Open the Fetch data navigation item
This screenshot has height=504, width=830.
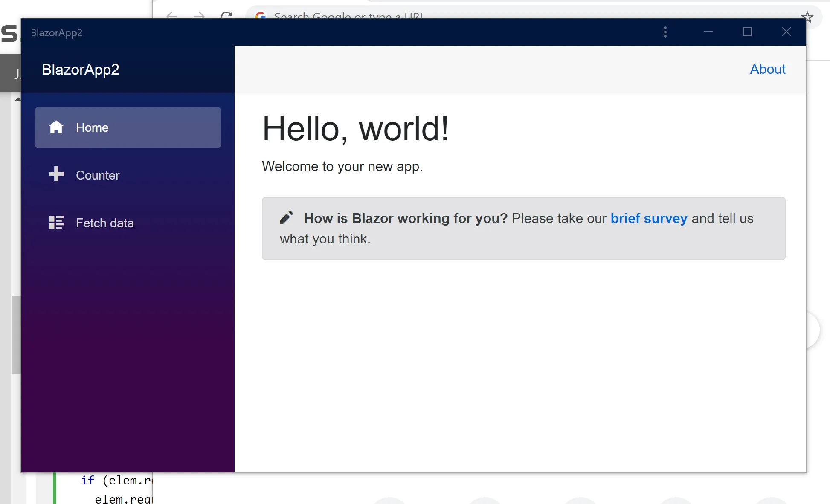point(104,223)
